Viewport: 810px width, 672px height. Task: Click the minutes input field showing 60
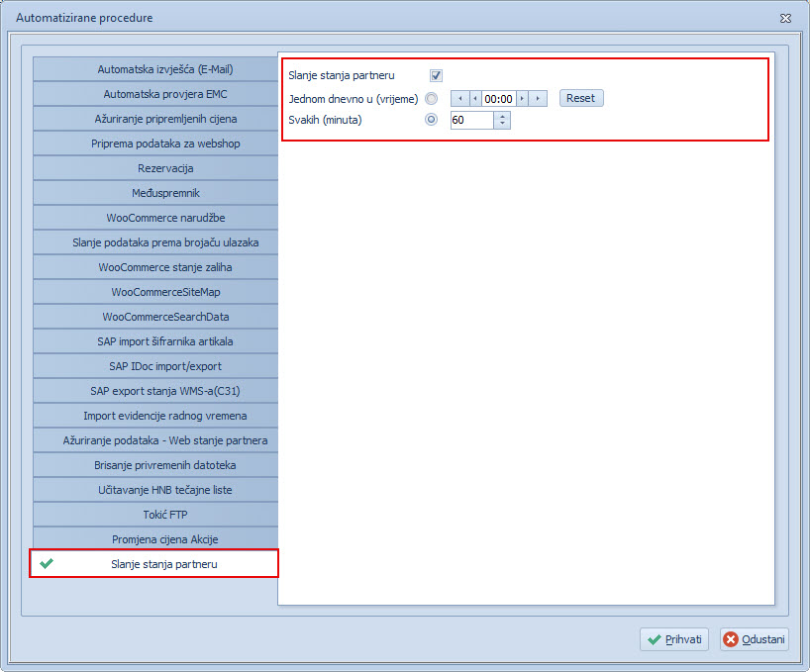pyautogui.click(x=470, y=120)
